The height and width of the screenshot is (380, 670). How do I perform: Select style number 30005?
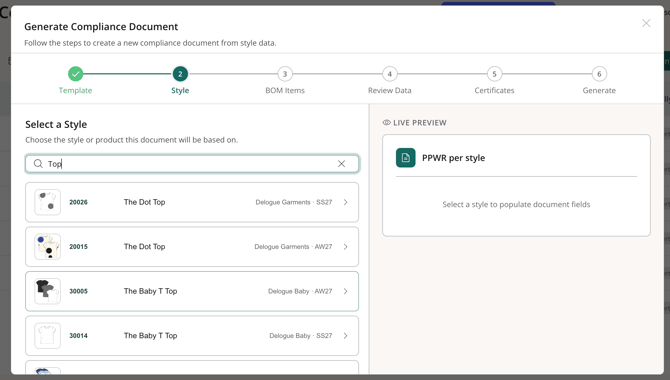[x=79, y=291]
